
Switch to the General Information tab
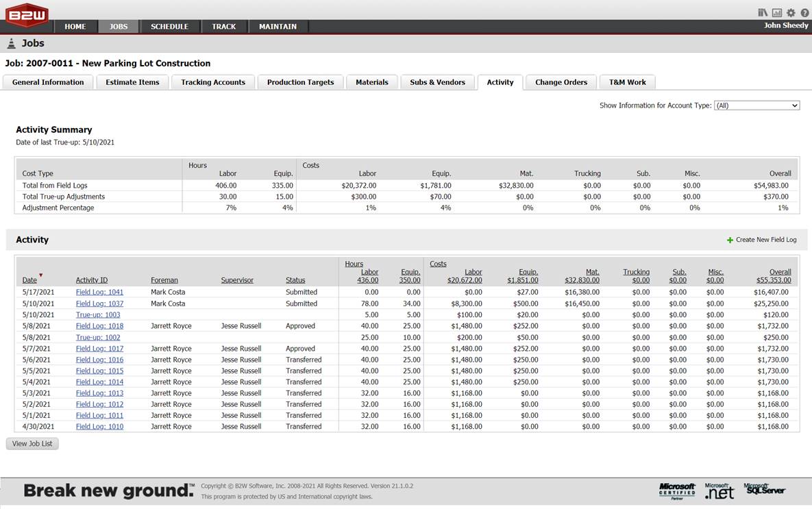pos(48,82)
